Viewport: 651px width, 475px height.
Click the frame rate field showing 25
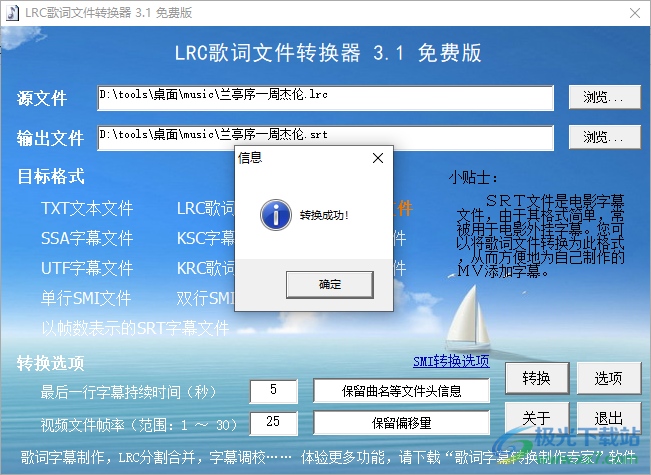pyautogui.click(x=274, y=423)
